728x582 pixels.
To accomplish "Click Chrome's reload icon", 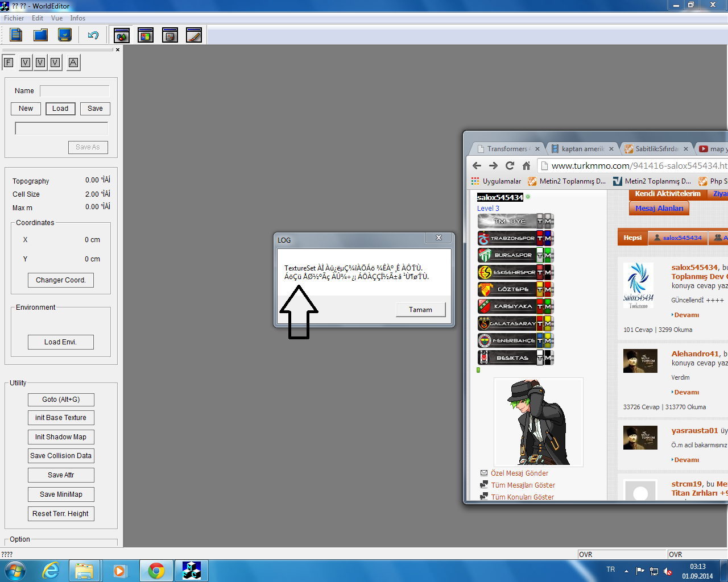I will click(x=510, y=166).
